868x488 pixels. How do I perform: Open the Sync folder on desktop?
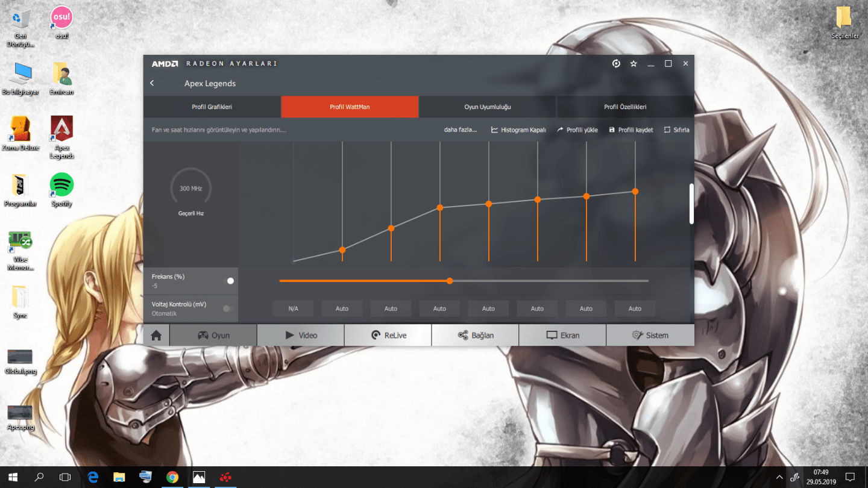(20, 301)
